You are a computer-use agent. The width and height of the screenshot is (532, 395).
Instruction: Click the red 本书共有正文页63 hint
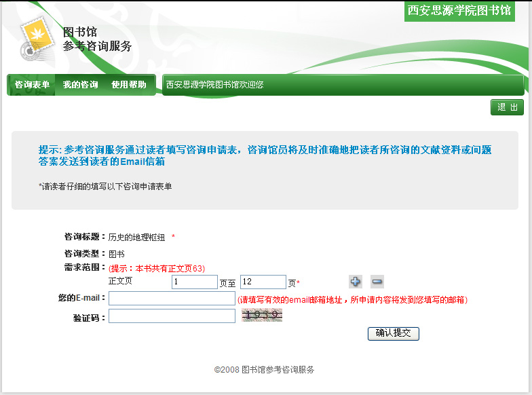tap(157, 268)
